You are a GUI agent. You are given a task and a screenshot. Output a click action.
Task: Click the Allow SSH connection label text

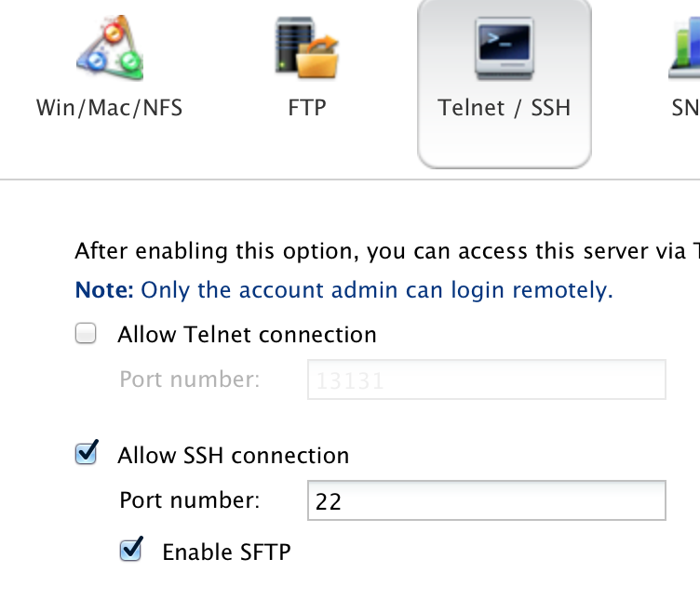(233, 456)
